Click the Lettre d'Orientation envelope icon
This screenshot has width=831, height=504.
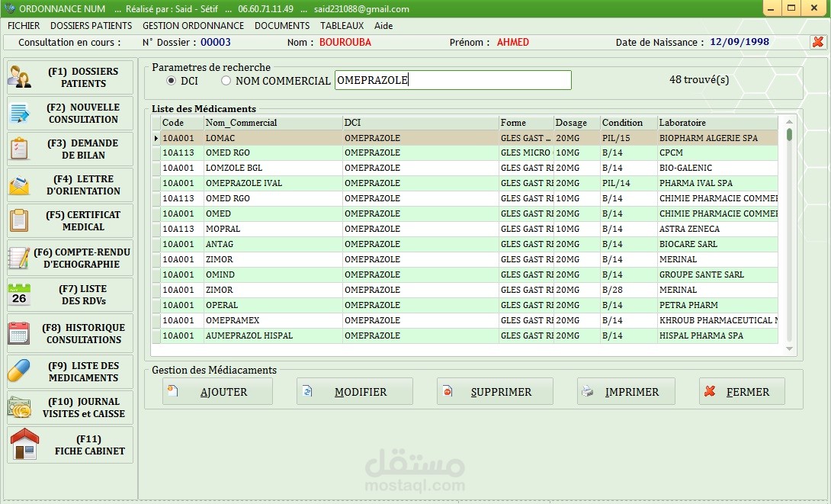[x=20, y=185]
